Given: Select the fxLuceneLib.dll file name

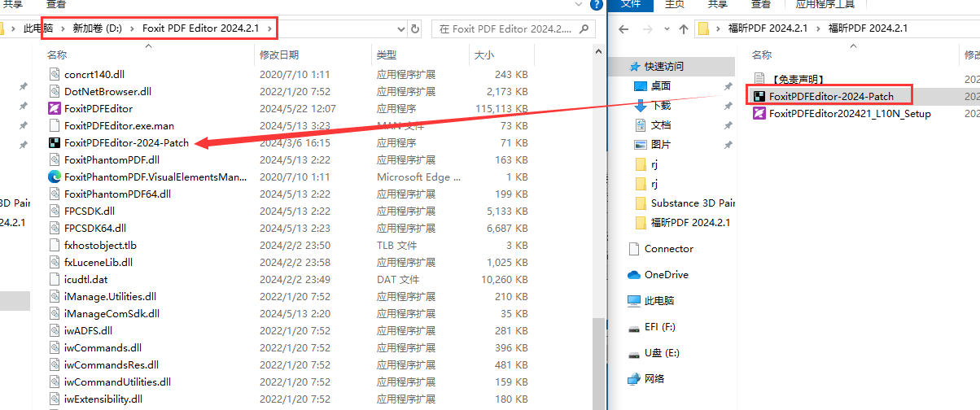Looking at the screenshot, I should [x=98, y=262].
